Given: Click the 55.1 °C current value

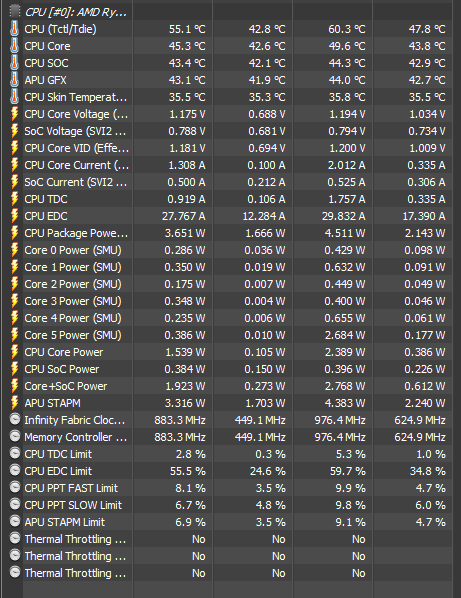Looking at the screenshot, I should (x=187, y=29).
